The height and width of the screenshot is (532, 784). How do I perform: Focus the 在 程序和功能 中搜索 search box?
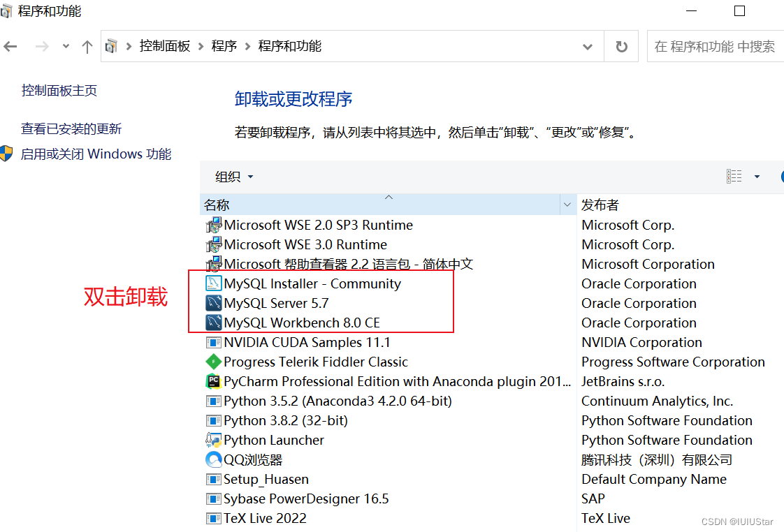[715, 47]
